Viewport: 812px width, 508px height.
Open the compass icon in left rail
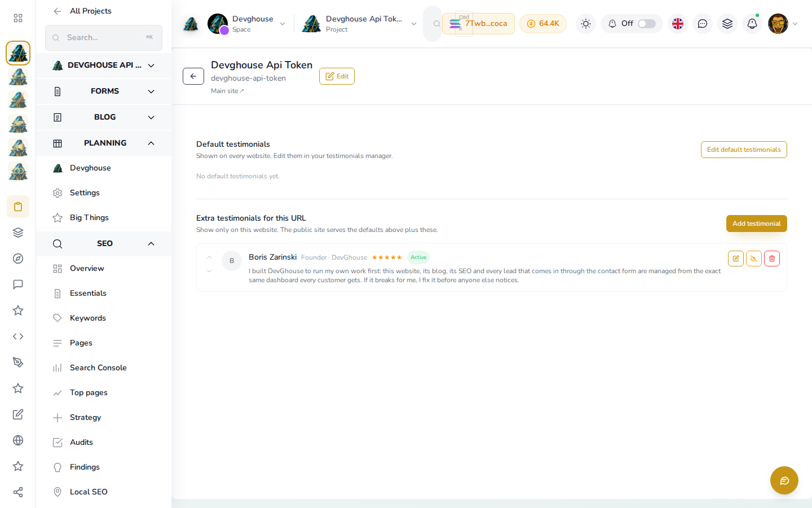[x=18, y=259]
